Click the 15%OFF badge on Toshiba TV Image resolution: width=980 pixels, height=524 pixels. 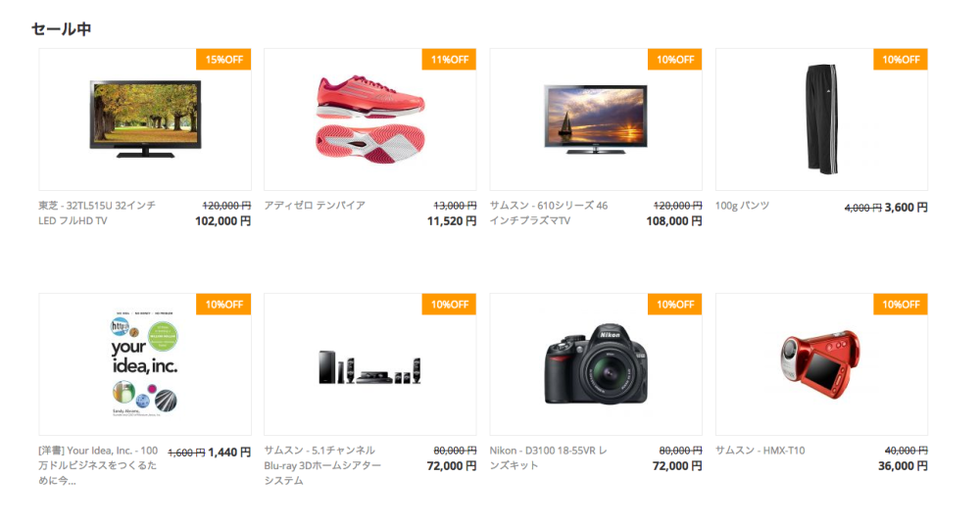223,60
